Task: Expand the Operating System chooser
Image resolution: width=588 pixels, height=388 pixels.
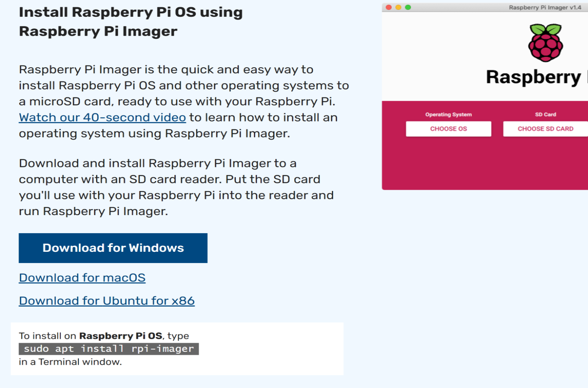Action: (x=448, y=128)
